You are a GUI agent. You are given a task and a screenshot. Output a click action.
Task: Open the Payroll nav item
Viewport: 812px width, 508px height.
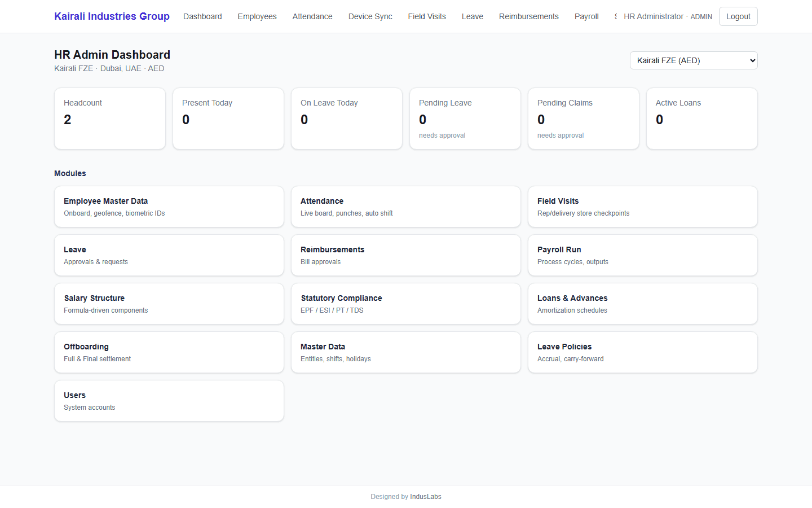[586, 16]
